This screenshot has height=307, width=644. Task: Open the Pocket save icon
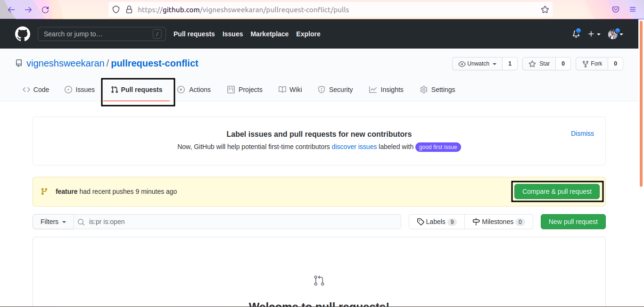pos(616,9)
